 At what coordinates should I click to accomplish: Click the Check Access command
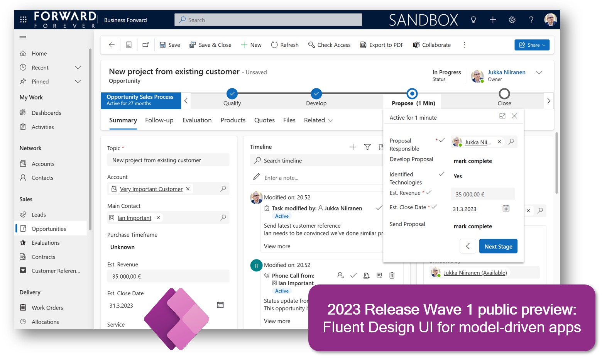[330, 45]
